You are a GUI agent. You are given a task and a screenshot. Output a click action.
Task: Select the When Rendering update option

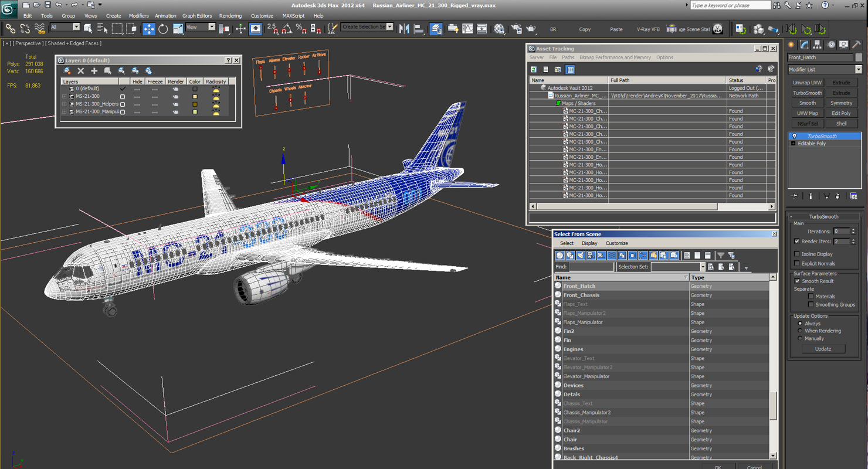(x=800, y=331)
